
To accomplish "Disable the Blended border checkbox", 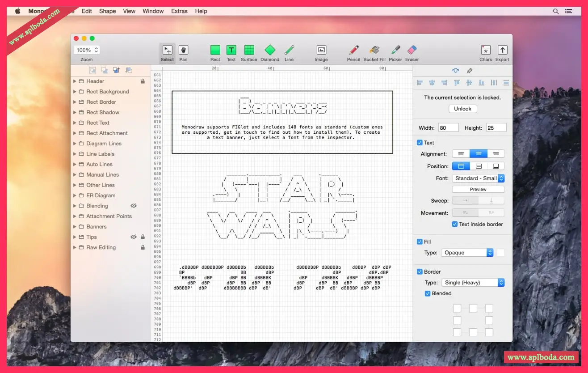I will pos(428,293).
